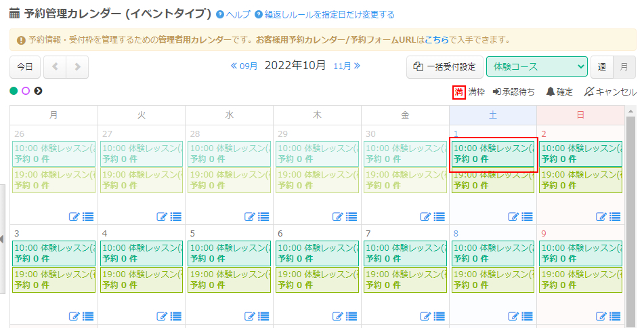Image resolution: width=644 pixels, height=328 pixels.
Task: Jump to 11月 next month
Action: (x=346, y=66)
